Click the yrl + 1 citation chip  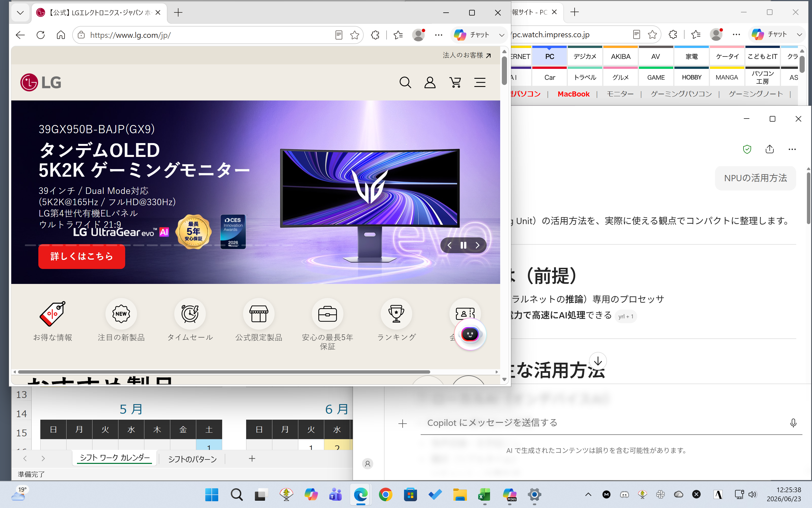click(x=626, y=316)
